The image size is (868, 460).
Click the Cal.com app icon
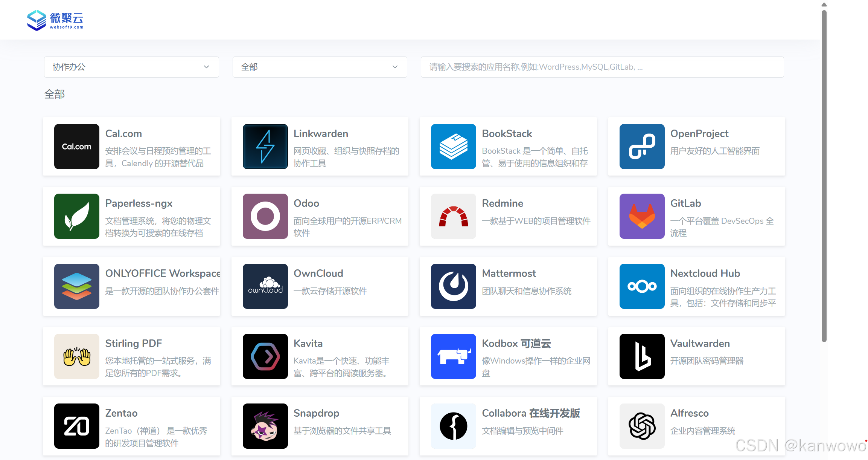76,147
